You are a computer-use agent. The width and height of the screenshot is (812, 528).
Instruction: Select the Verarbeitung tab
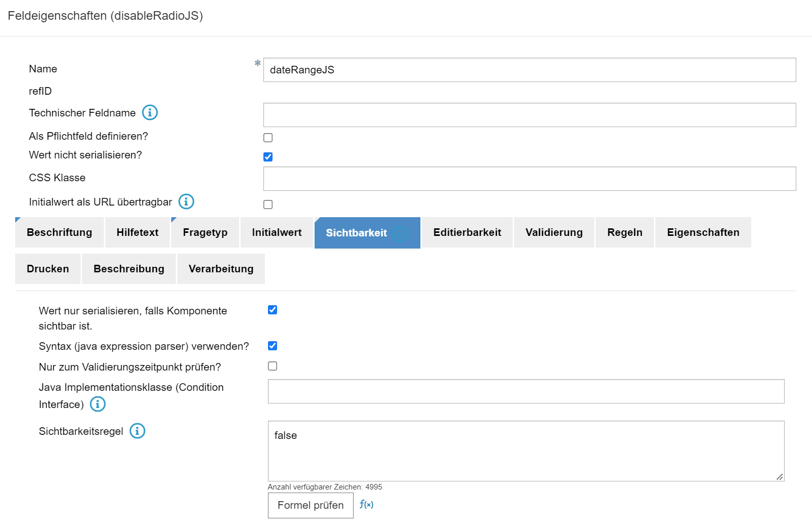pyautogui.click(x=221, y=269)
